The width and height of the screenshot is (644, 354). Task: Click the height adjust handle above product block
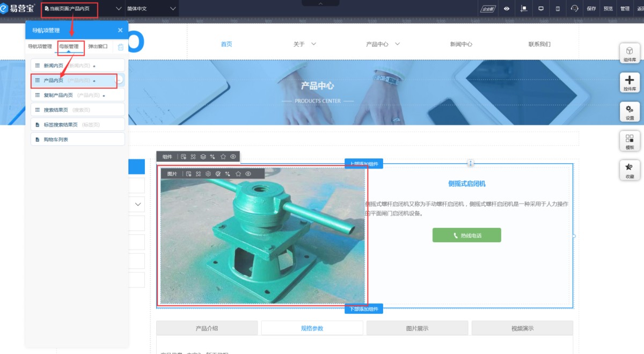point(471,163)
